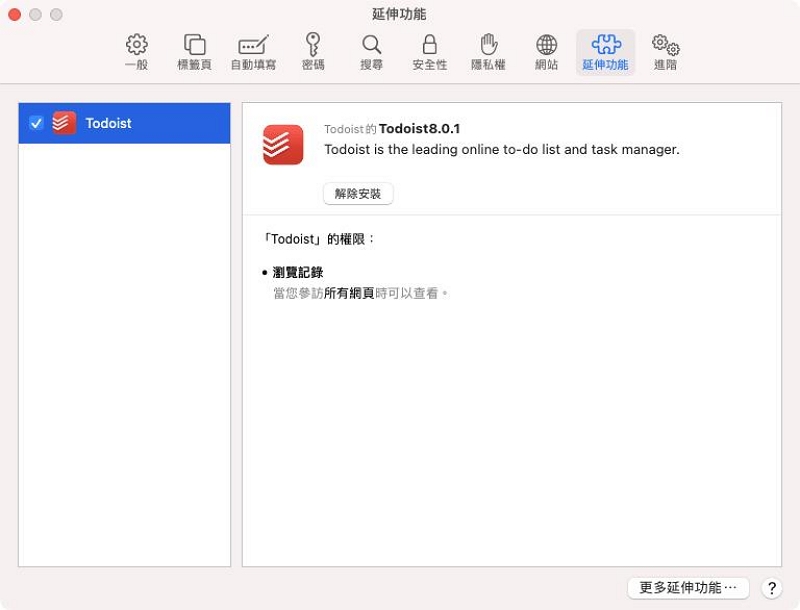The height and width of the screenshot is (610, 800).
Task: Open the 隱私權 (Privacy) hand pane
Action: [488, 52]
